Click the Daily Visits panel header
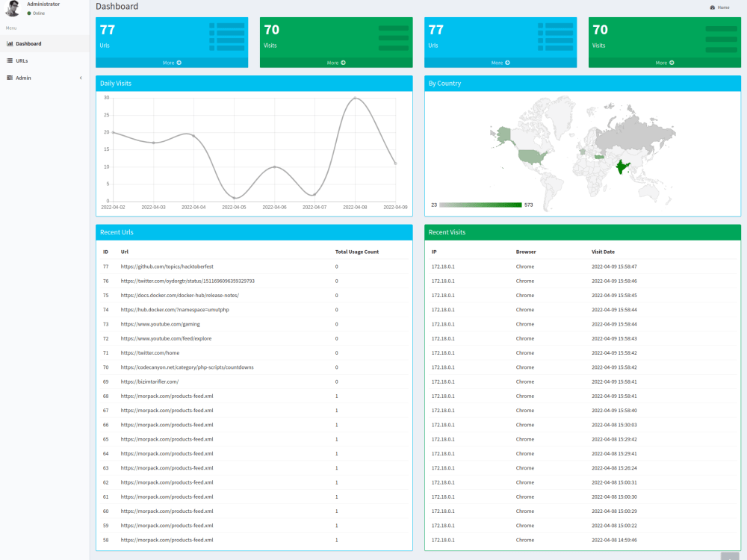The width and height of the screenshot is (747, 560). coord(254,84)
